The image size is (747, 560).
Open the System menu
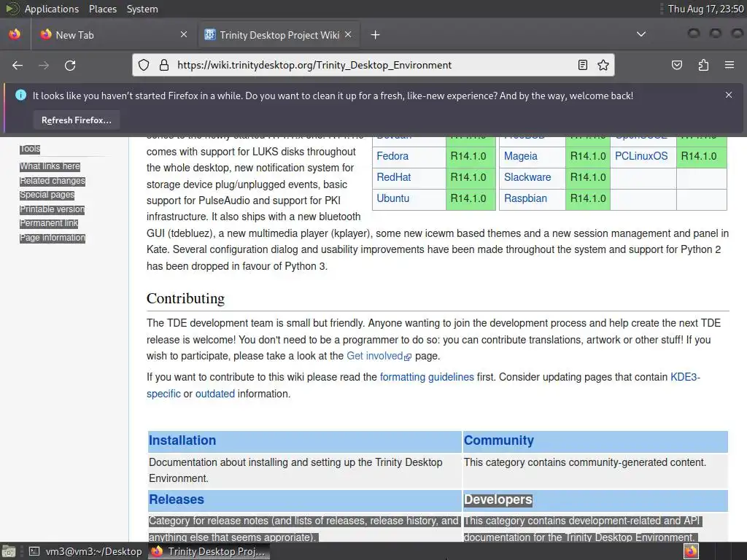142,9
